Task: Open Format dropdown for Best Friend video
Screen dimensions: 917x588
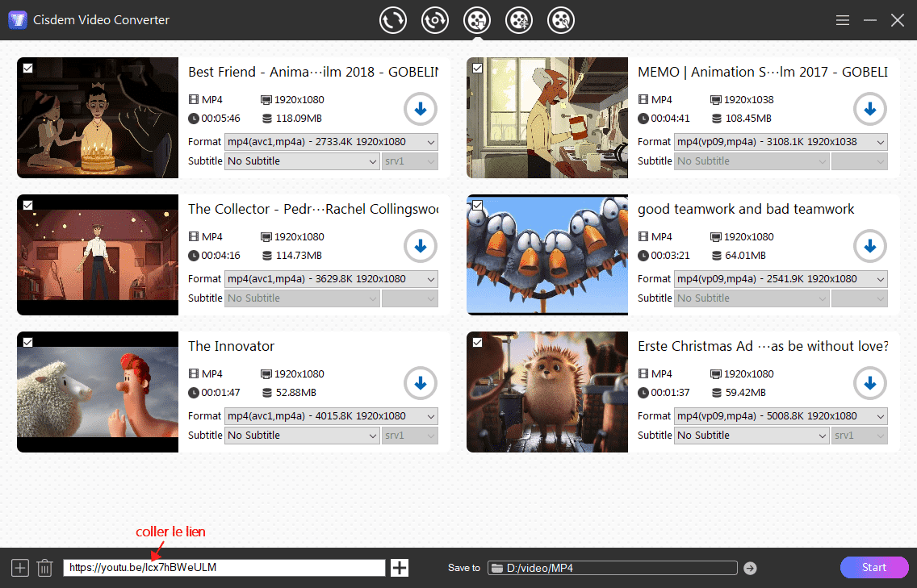Action: click(331, 142)
